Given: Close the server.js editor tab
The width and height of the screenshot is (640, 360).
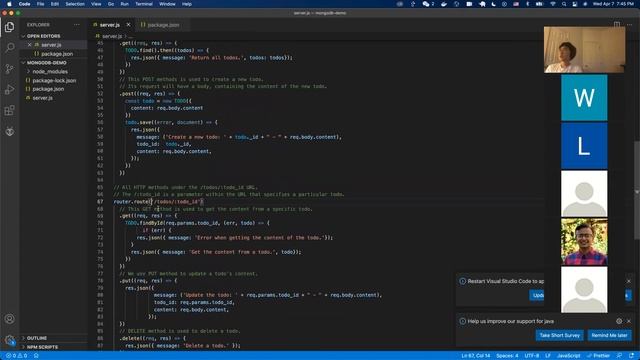Looking at the screenshot, I should 128,25.
